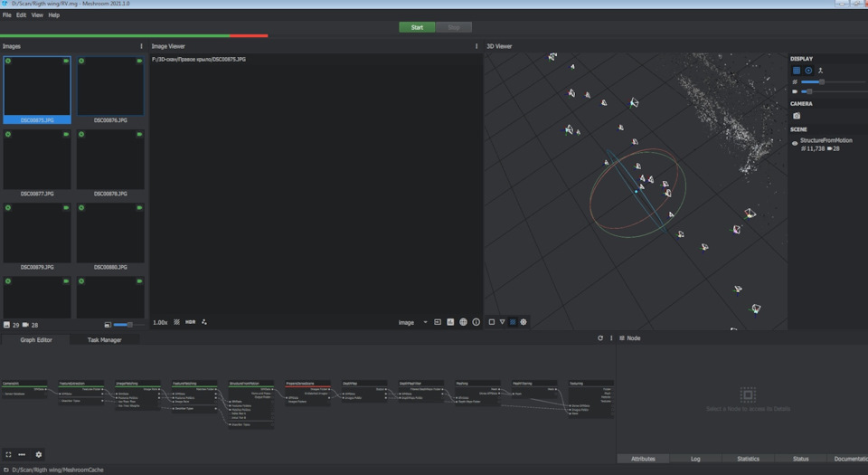Click the thumbnail size icon beside slider
Screen dimensions: 868x475
pyautogui.click(x=108, y=325)
